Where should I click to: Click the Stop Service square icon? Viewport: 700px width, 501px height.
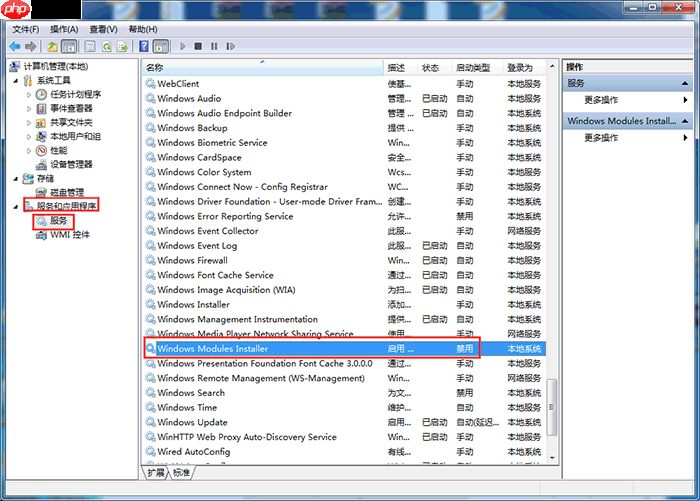(198, 46)
